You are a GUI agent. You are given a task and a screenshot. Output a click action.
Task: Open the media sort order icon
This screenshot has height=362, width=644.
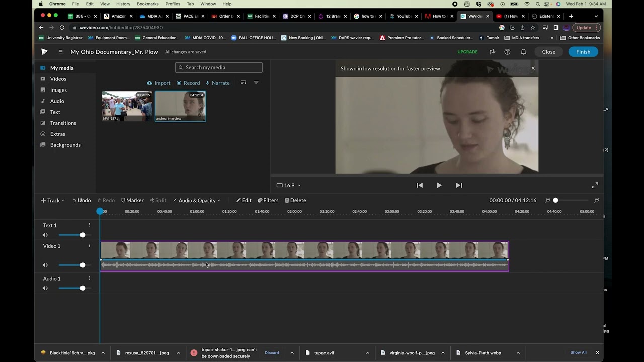click(x=244, y=82)
